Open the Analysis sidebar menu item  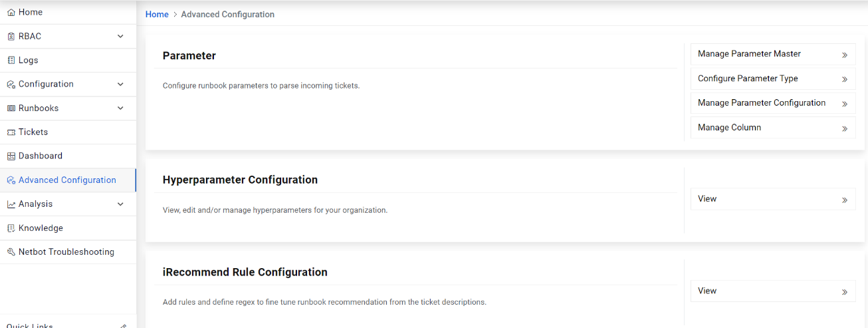tap(36, 204)
